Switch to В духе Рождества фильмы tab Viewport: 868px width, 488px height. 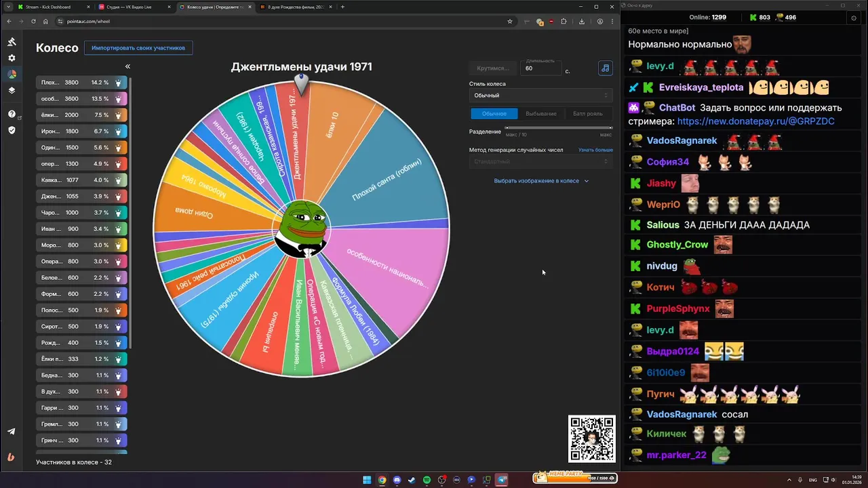pyautogui.click(x=297, y=7)
